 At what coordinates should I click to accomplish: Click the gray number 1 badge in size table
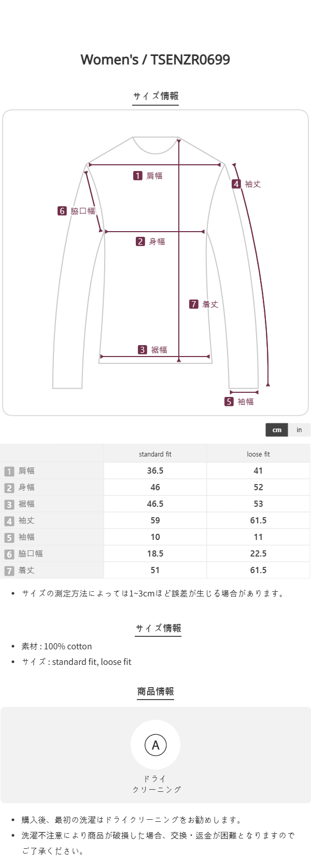click(x=9, y=471)
